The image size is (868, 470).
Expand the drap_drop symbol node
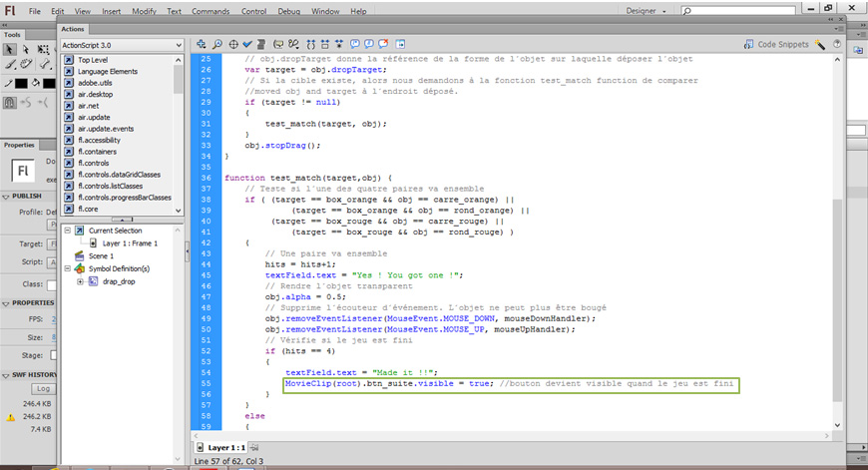pos(81,281)
